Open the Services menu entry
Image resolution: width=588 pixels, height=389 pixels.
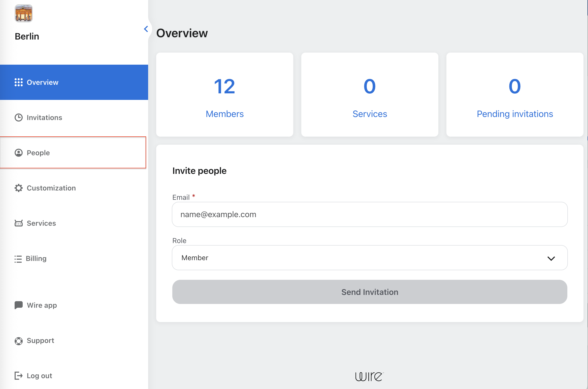coord(74,223)
